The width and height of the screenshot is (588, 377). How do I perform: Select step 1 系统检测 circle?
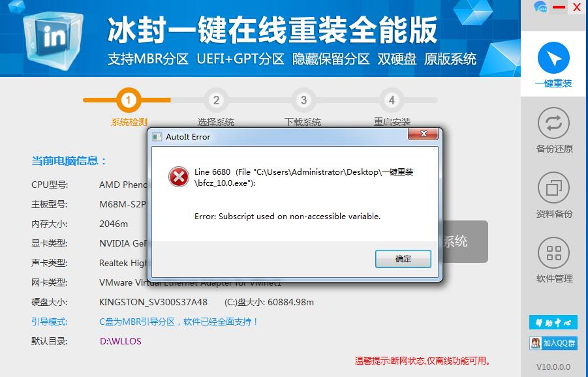click(129, 100)
